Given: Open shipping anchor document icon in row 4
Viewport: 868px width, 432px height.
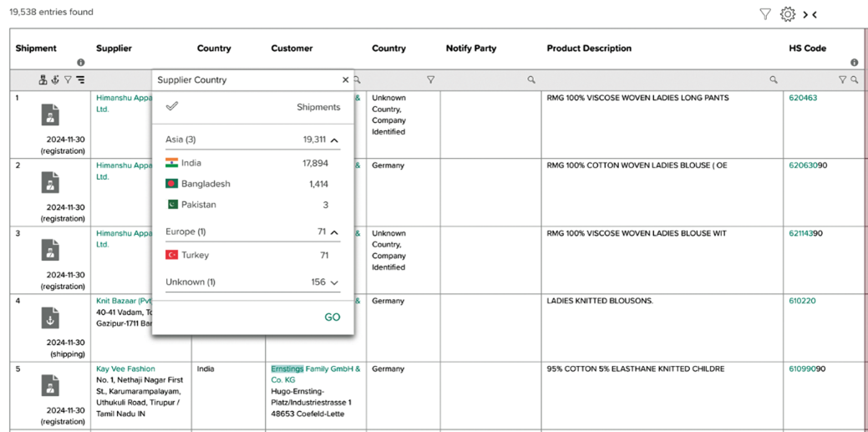Looking at the screenshot, I should 50,318.
